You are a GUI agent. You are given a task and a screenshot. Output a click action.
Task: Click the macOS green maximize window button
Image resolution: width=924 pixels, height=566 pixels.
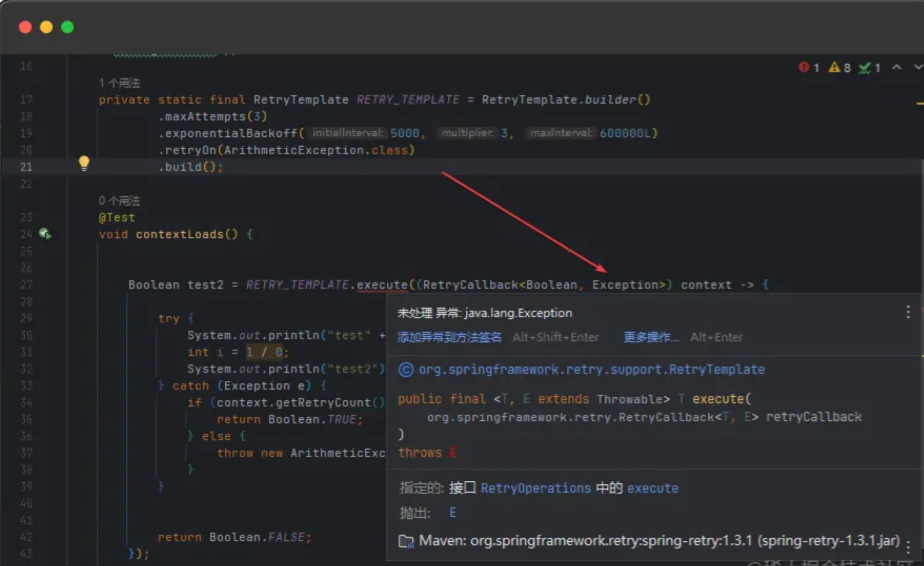[67, 27]
